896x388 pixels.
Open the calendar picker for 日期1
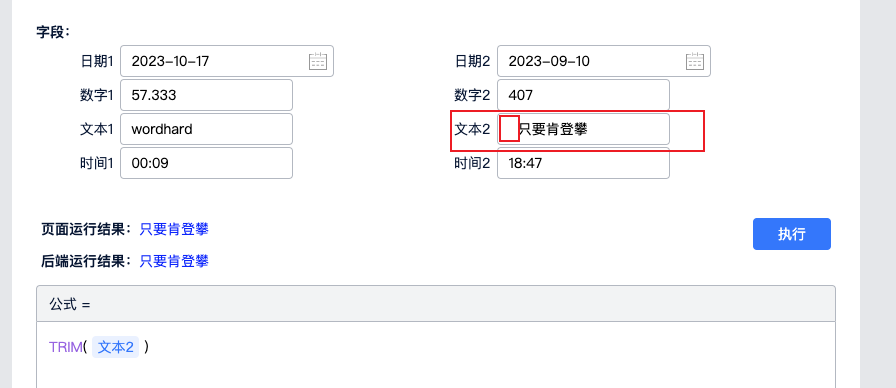317,61
